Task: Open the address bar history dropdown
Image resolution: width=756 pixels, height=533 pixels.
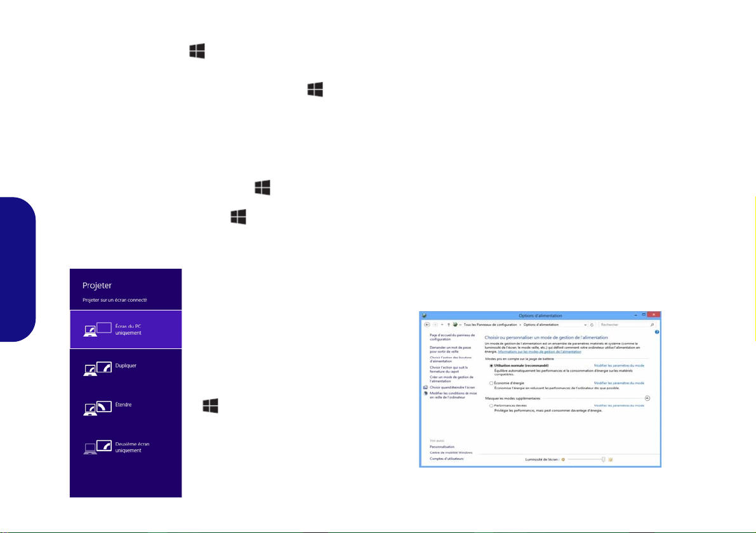Action: tap(585, 325)
